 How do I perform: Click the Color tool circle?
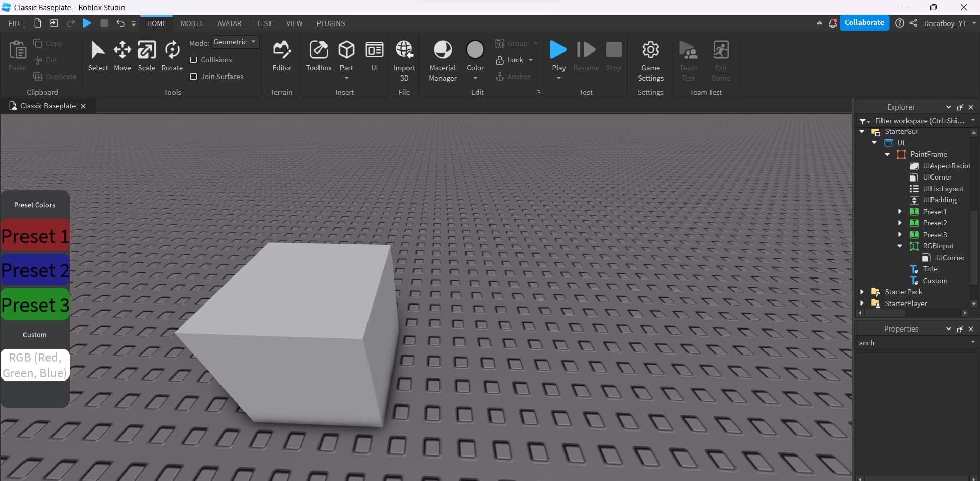475,50
